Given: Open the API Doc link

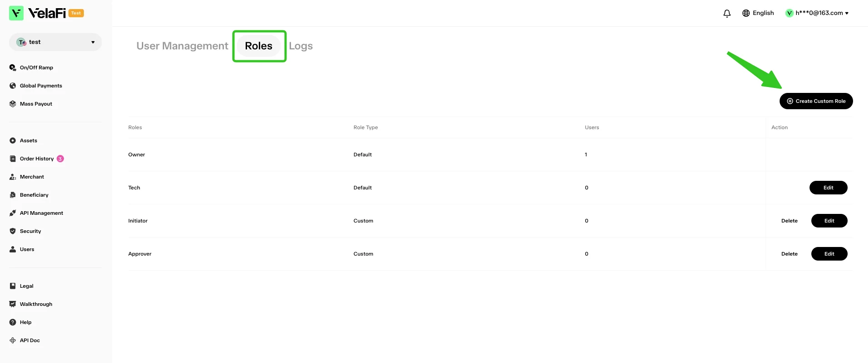Looking at the screenshot, I should click(x=24, y=340).
